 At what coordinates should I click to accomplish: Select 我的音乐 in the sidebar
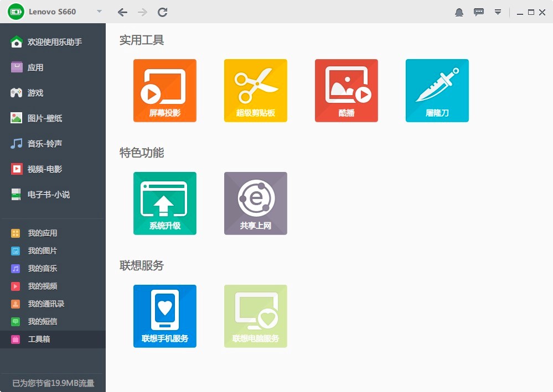pos(53,268)
